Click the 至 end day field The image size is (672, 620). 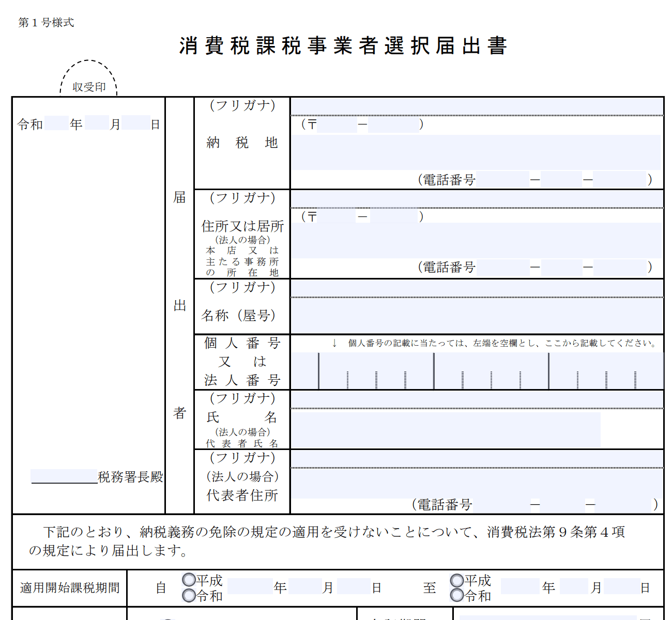click(x=622, y=586)
